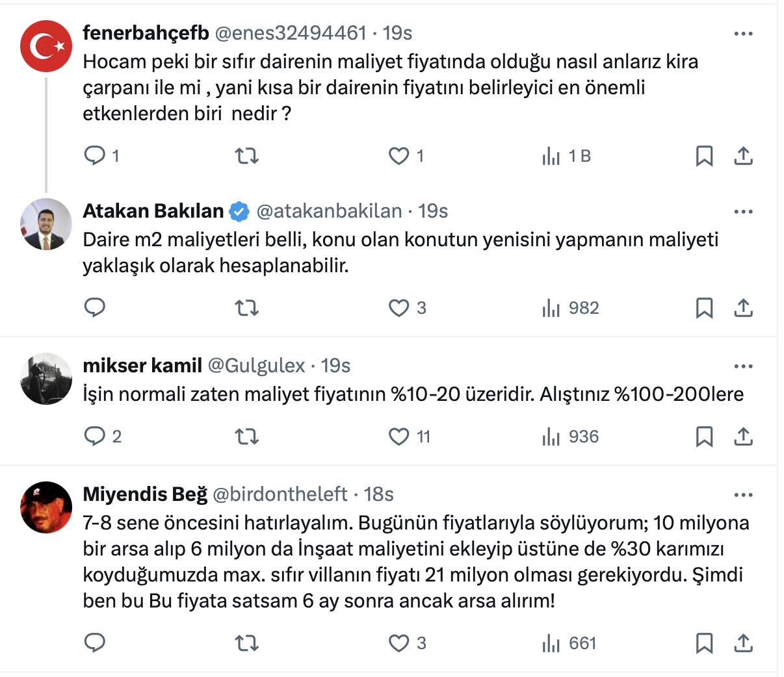The image size is (784, 677).
Task: Open more options for fenerbahçefb's tweet
Action: [743, 34]
